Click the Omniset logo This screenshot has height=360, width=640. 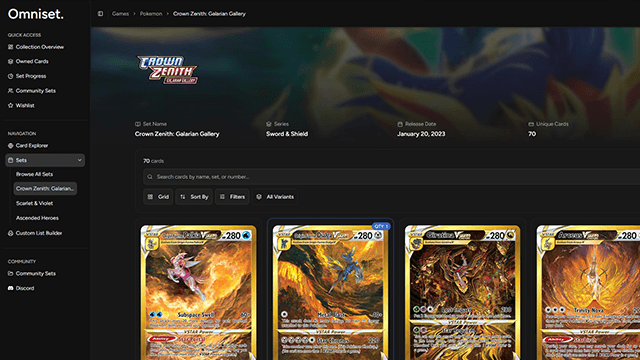pyautogui.click(x=36, y=14)
